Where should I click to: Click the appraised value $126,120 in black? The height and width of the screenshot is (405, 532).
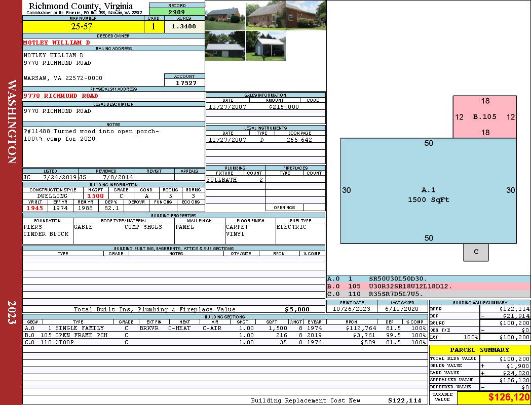pos(514,380)
